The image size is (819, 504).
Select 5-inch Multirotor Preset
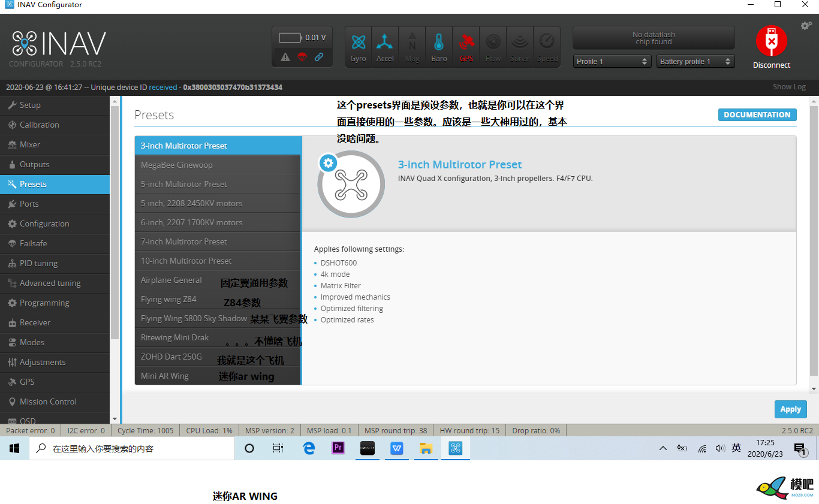coord(218,184)
